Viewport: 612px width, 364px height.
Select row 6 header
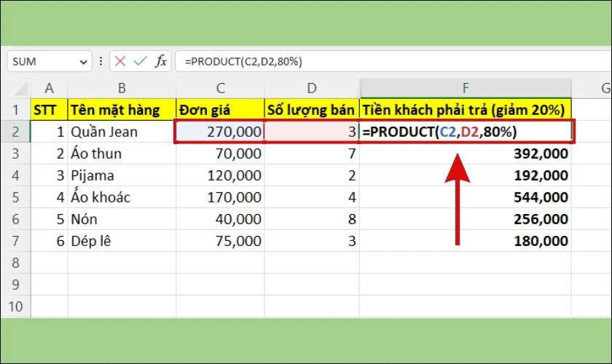pyautogui.click(x=15, y=219)
